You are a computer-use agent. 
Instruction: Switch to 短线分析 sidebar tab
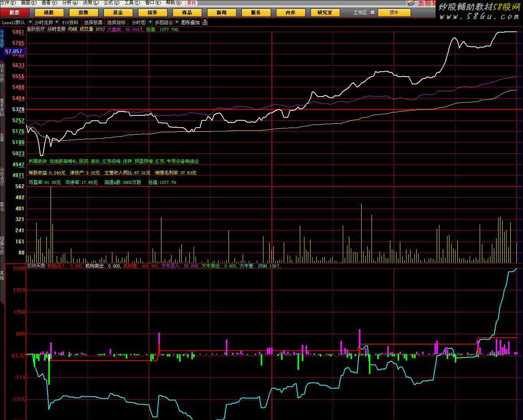[2, 245]
